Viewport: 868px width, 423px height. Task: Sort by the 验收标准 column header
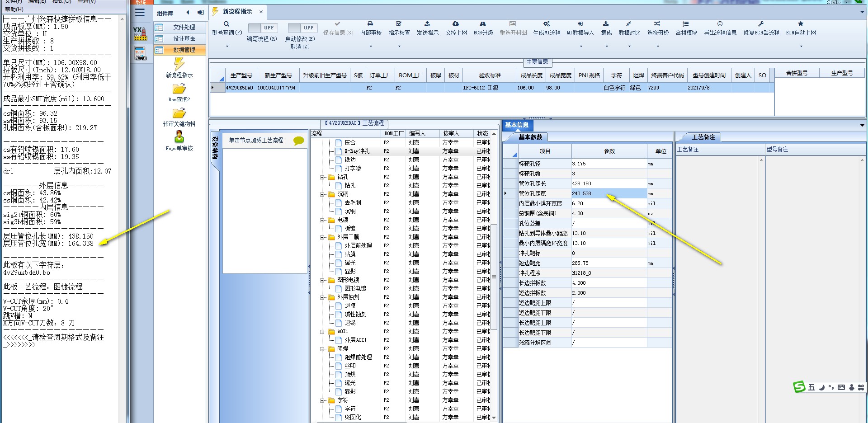pos(490,75)
